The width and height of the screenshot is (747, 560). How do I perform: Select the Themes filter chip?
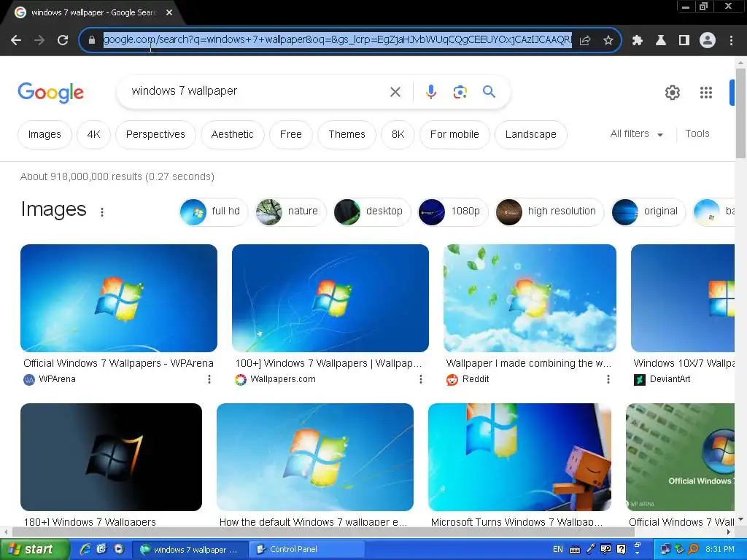click(347, 134)
